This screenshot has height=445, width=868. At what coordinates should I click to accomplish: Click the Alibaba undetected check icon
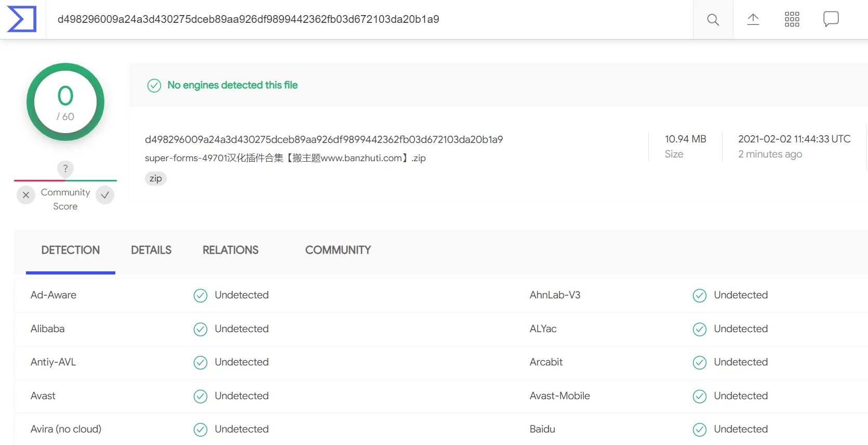(x=201, y=330)
